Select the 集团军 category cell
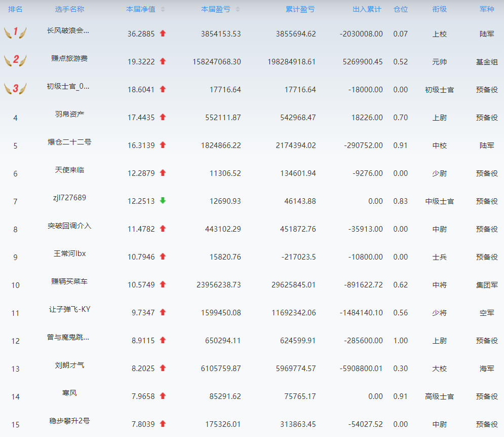The image size is (504, 437). 487,285
